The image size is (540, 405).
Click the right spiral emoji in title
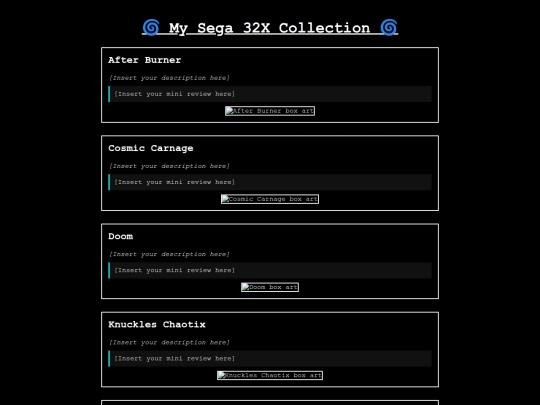[389, 28]
